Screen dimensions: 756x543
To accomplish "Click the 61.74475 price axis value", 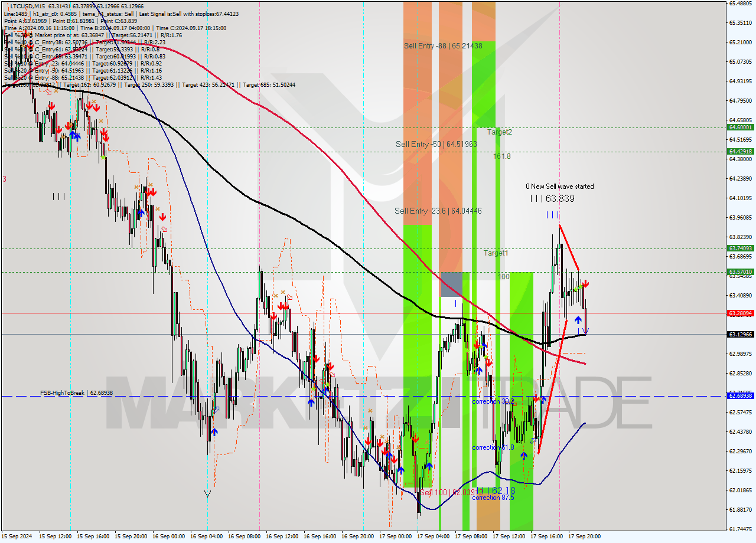I will tap(740, 529).
